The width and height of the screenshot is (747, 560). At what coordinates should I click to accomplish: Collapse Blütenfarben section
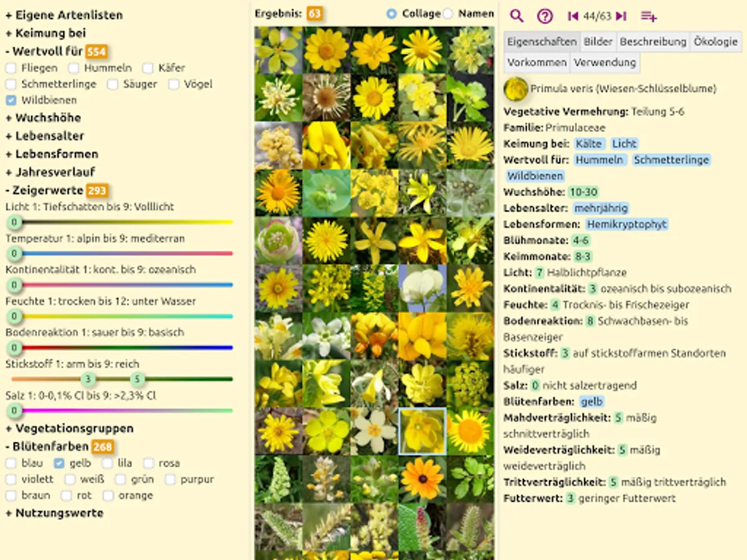[47, 446]
